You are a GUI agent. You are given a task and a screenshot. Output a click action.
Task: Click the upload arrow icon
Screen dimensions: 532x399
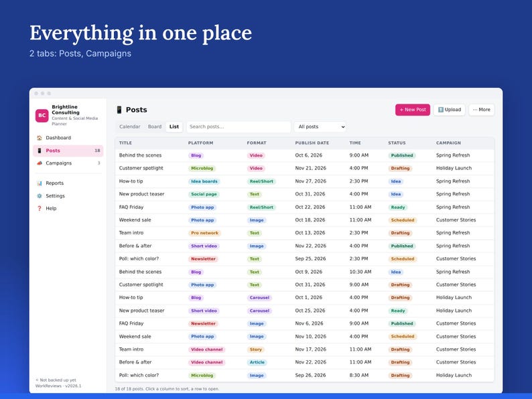441,110
